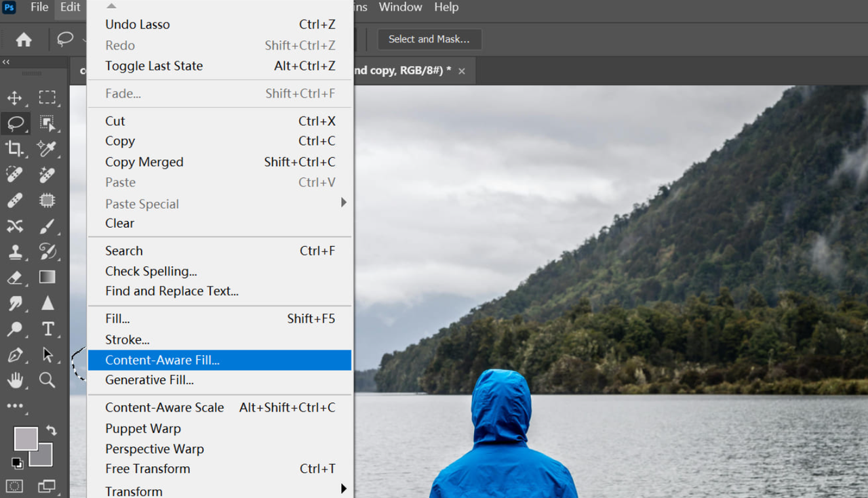Viewport: 868px width, 498px height.
Task: Open the foreground color swatch
Action: (x=25, y=438)
